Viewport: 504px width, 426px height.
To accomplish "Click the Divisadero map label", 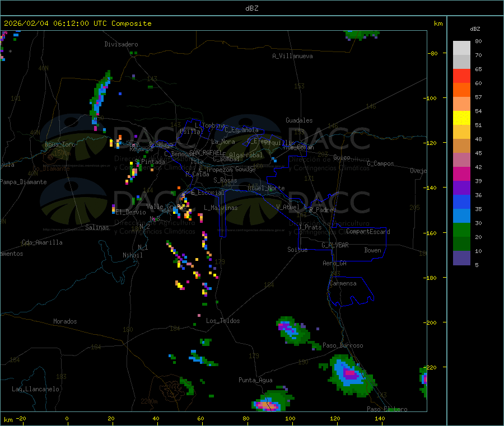I will coord(121,44).
